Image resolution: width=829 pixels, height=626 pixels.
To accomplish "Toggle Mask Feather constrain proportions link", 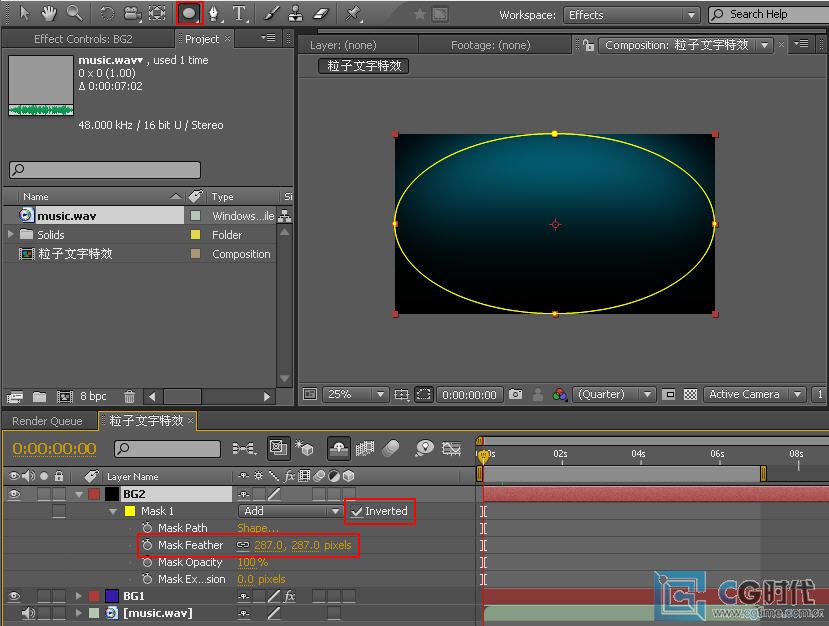I will [243, 545].
